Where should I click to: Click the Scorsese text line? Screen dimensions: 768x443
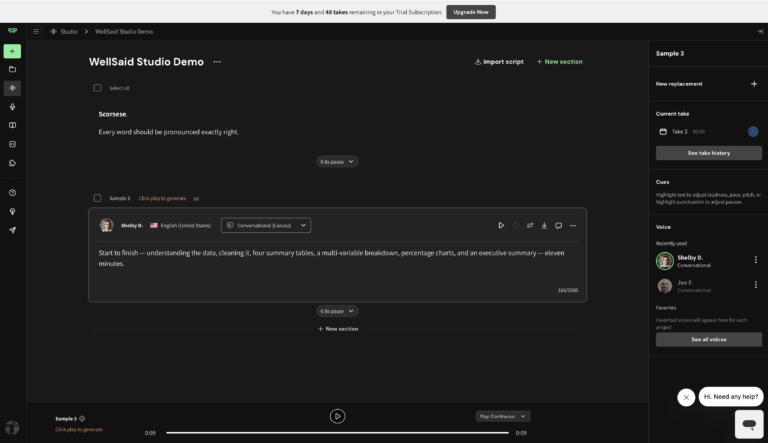coord(113,114)
